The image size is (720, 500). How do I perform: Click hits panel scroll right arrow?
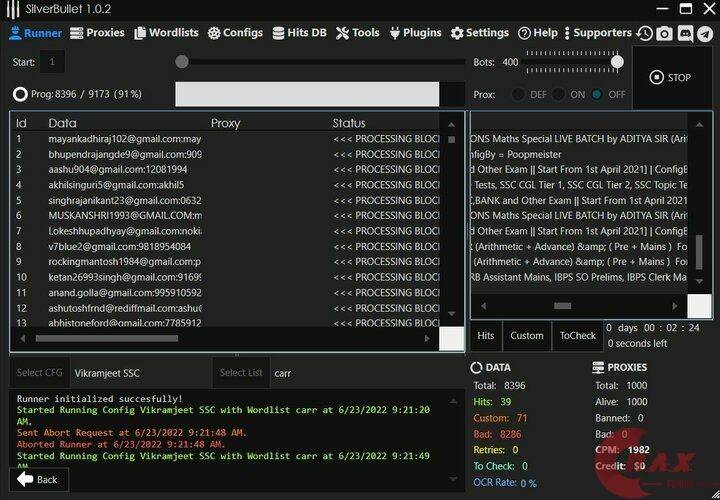point(675,306)
